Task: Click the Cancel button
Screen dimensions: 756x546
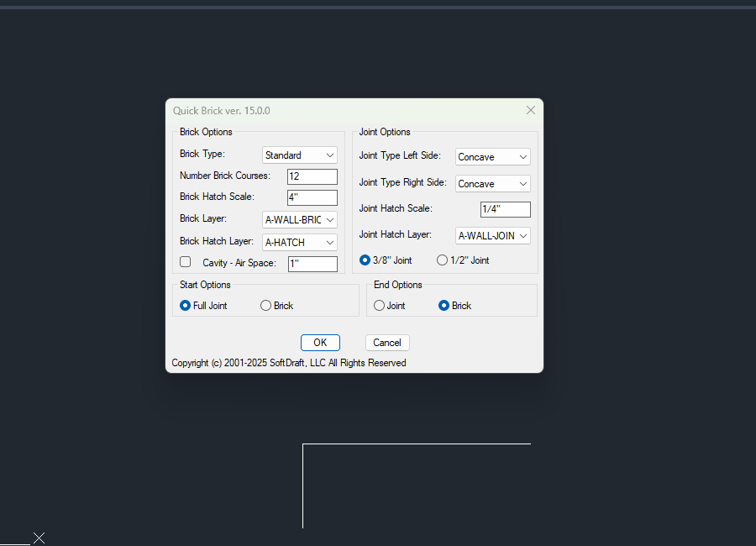Action: (x=386, y=342)
